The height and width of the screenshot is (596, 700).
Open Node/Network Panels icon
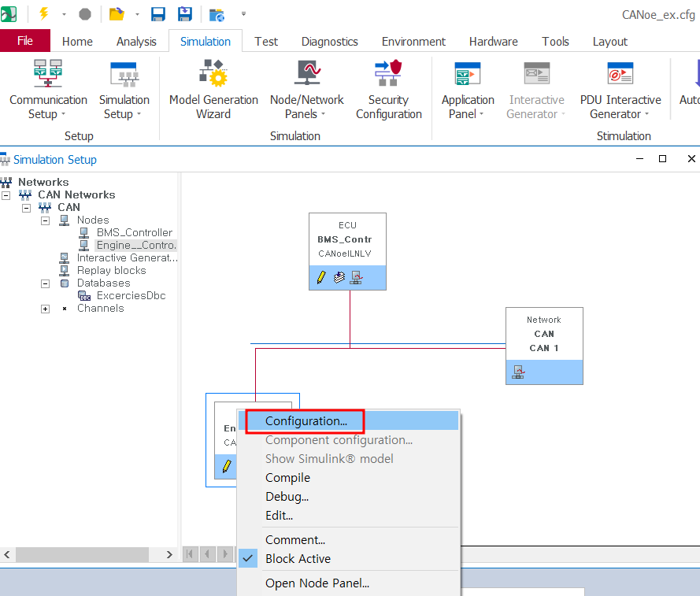[307, 72]
